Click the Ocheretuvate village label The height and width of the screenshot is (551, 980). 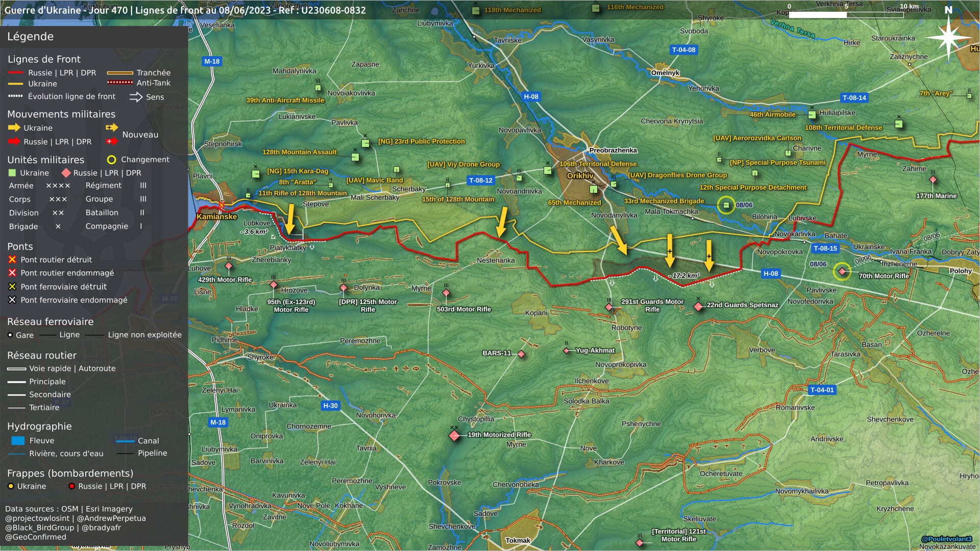point(721,473)
